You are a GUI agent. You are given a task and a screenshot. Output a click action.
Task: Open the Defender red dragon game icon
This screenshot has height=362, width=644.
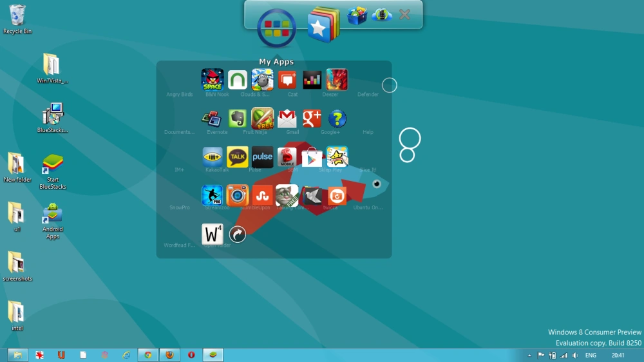tap(337, 79)
